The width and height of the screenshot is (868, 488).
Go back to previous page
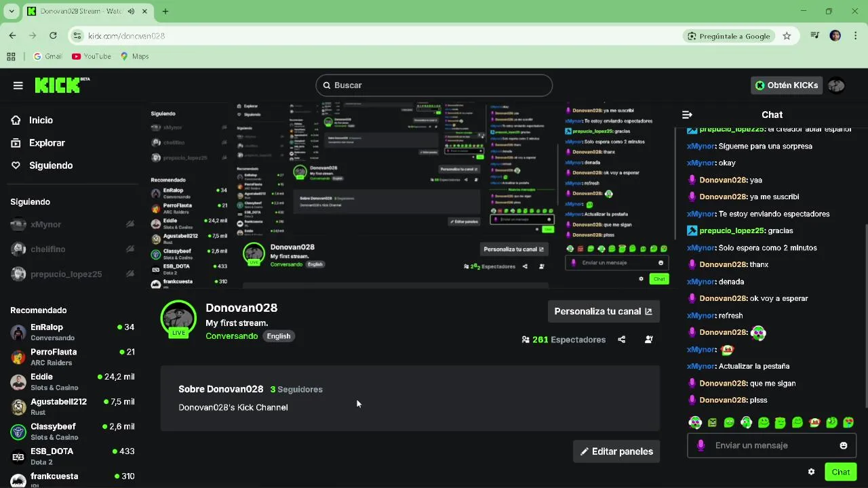tap(12, 36)
